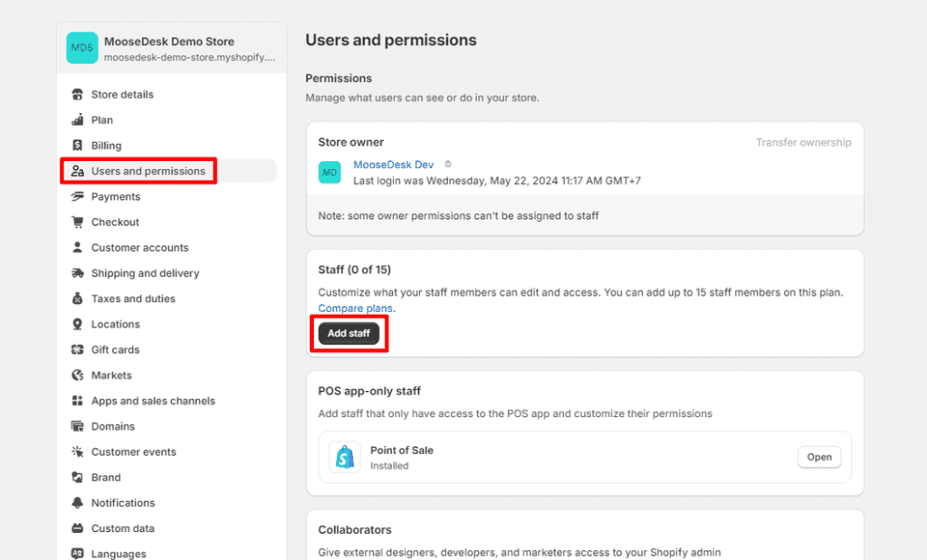The image size is (927, 560).
Task: Click the Add staff button
Action: tap(349, 333)
